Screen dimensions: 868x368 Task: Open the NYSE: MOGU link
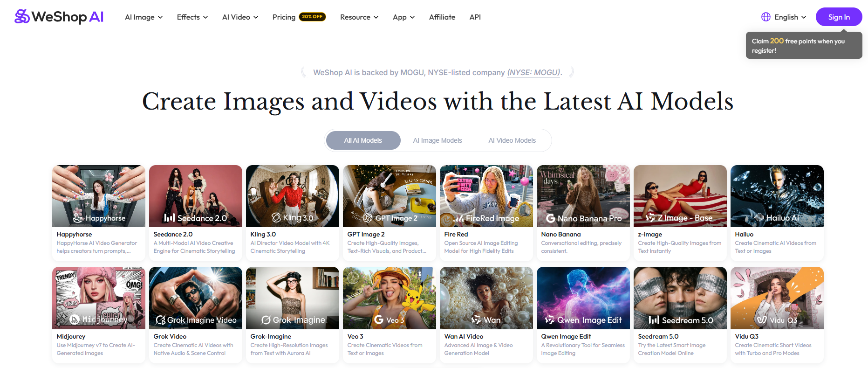(x=534, y=72)
